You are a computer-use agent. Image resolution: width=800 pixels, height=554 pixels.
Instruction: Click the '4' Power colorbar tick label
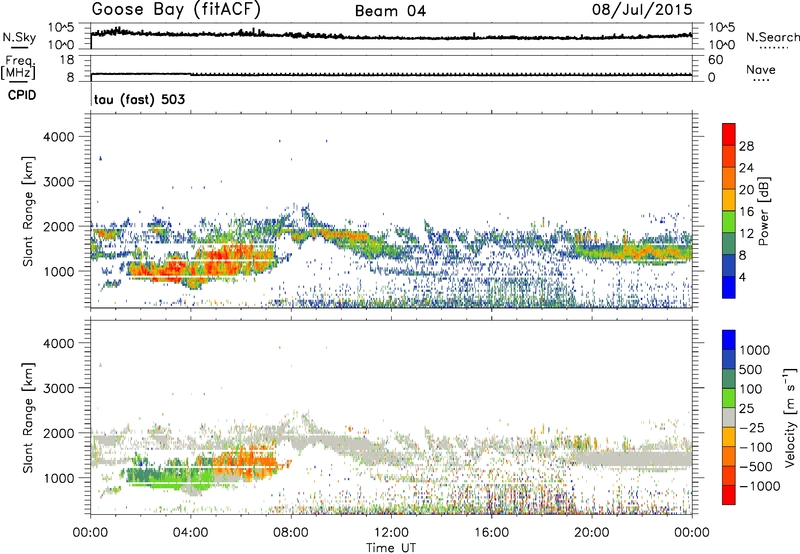[742, 277]
